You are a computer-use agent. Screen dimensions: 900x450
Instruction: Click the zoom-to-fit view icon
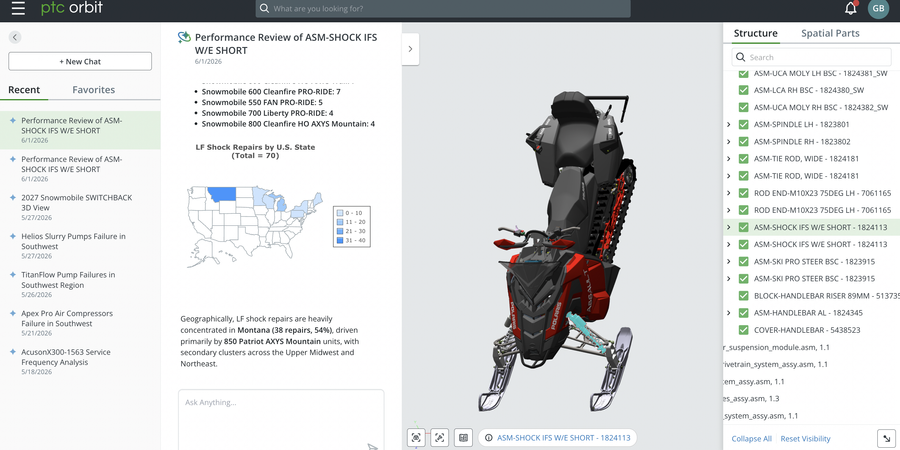(416, 438)
